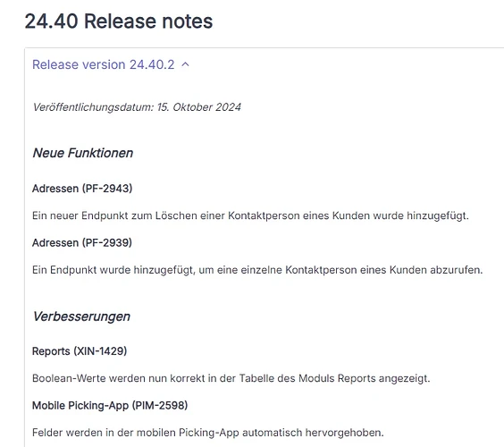
Task: Click the Veröffentlichungsdatum 15. Oktober 2024 text
Action: point(137,107)
